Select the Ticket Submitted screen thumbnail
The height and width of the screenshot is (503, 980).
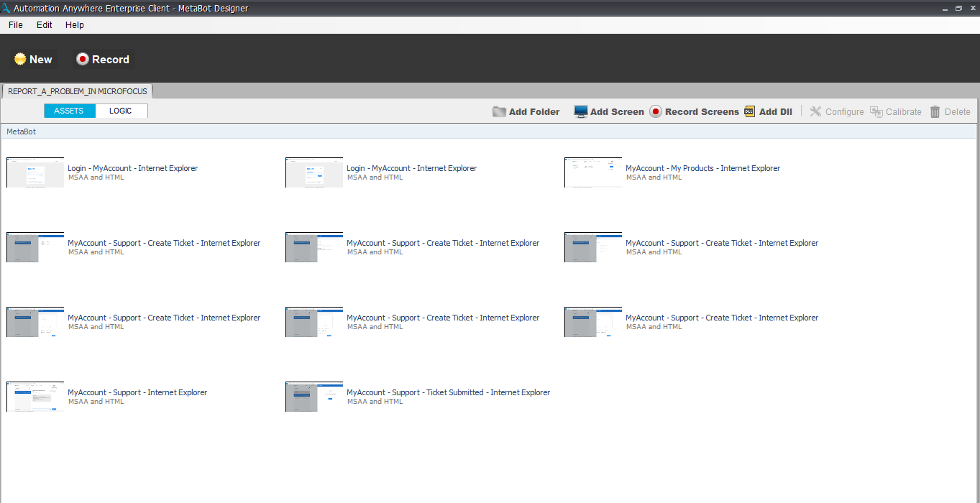pyautogui.click(x=314, y=397)
